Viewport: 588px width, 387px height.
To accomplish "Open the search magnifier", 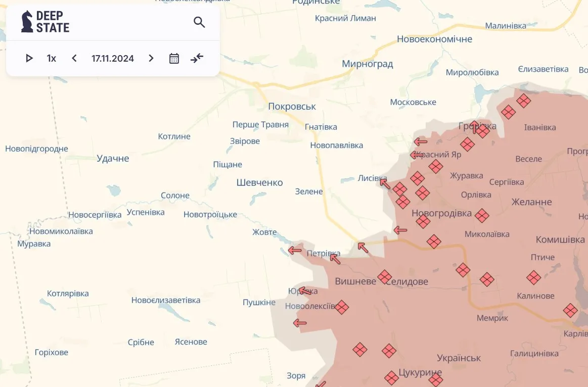I will coord(199,22).
